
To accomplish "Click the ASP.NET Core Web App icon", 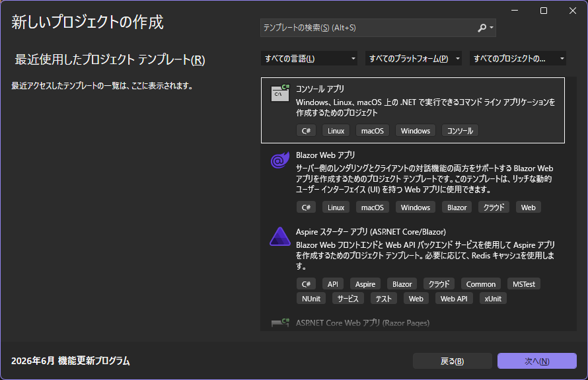I will pyautogui.click(x=280, y=323).
